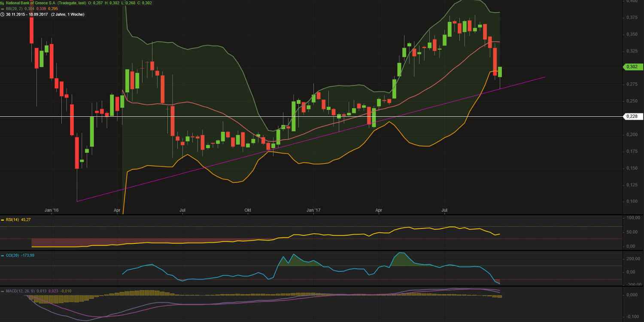Click the MACD(12, 26, 9) indicator label
Screen dimensions: 644x322
(x=20, y=291)
